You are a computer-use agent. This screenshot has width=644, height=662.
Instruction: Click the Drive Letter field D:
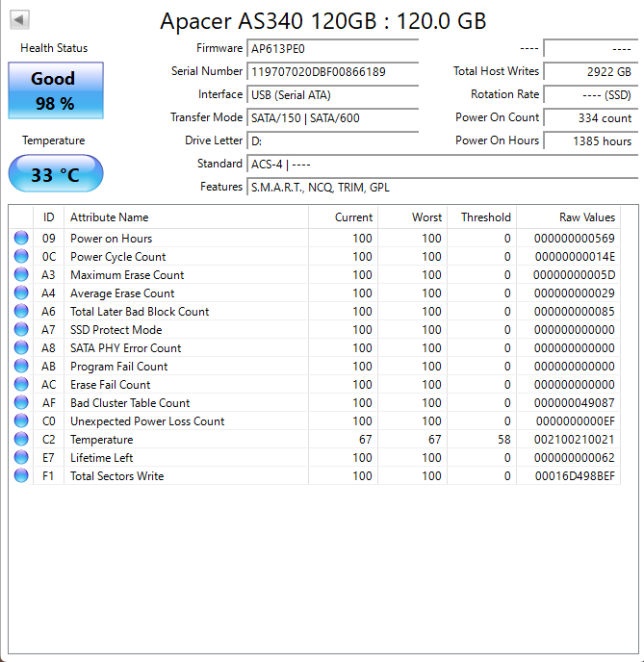333,141
